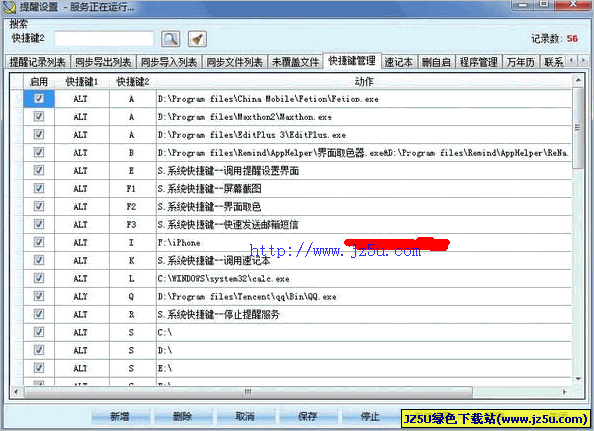The image size is (594, 431).
Task: Select the Maxthon.exe action path cell
Action: pos(364,117)
